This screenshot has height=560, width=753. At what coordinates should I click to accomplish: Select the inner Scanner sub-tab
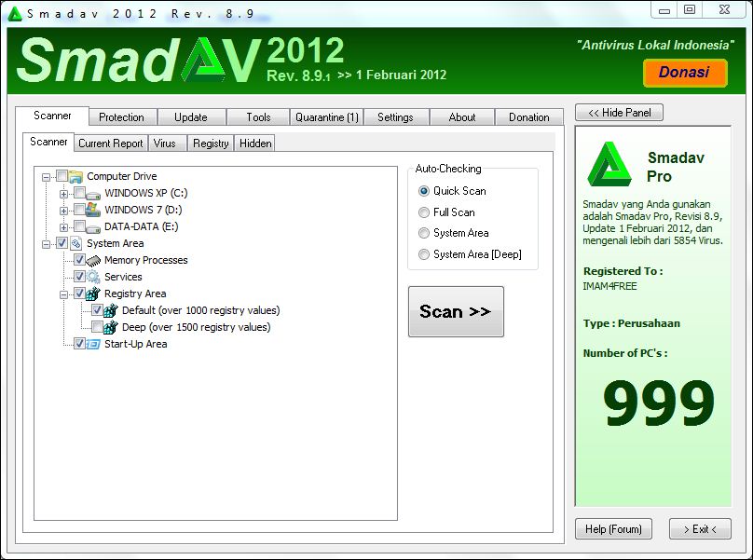(x=48, y=142)
